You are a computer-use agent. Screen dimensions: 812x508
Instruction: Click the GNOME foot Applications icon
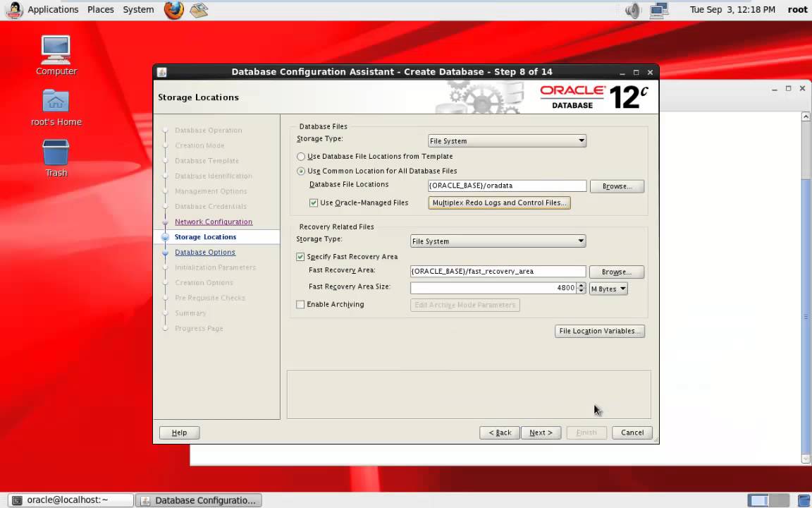coord(14,10)
